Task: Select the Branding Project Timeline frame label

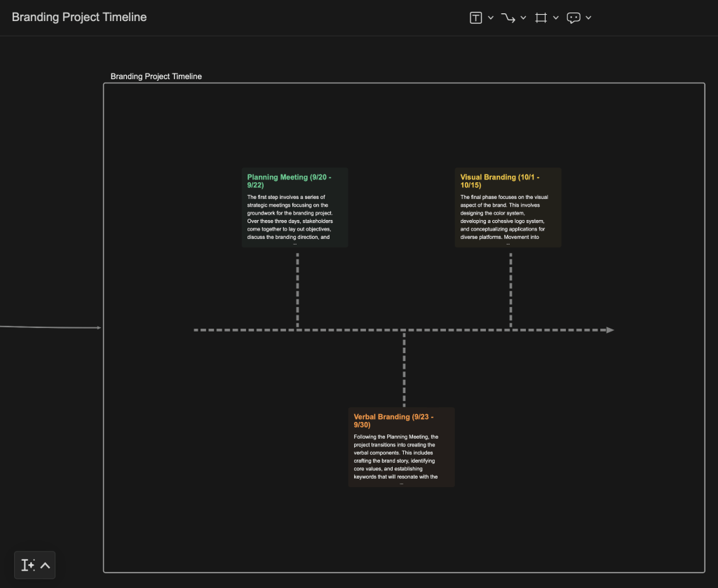Action: (156, 76)
